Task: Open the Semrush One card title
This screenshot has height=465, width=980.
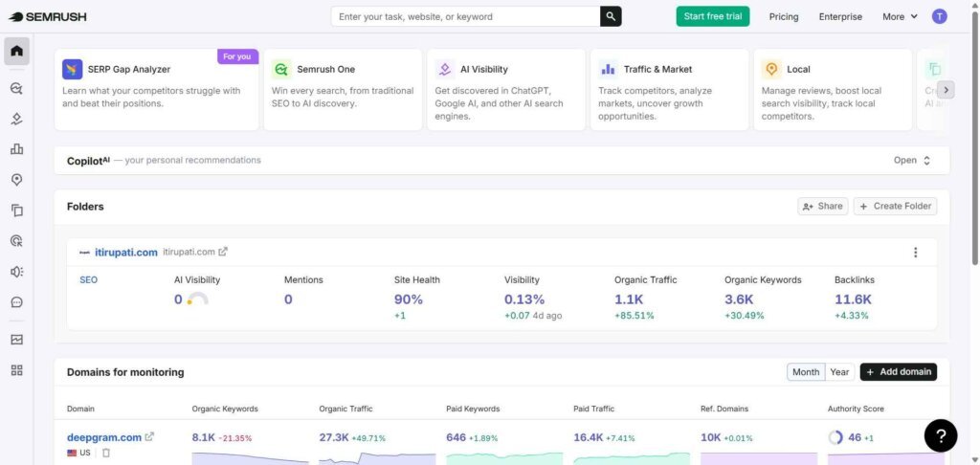Action: (325, 70)
